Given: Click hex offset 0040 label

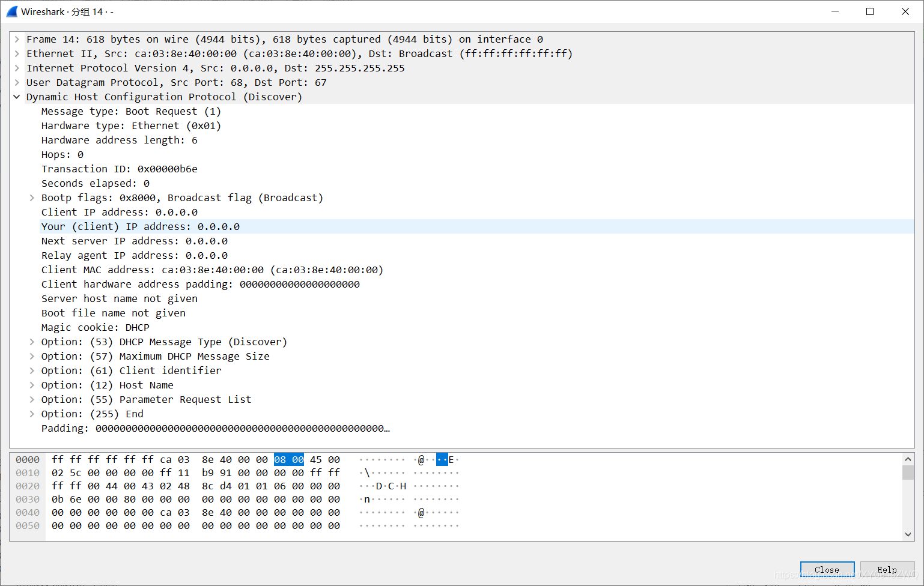Looking at the screenshot, I should pyautogui.click(x=28, y=512).
